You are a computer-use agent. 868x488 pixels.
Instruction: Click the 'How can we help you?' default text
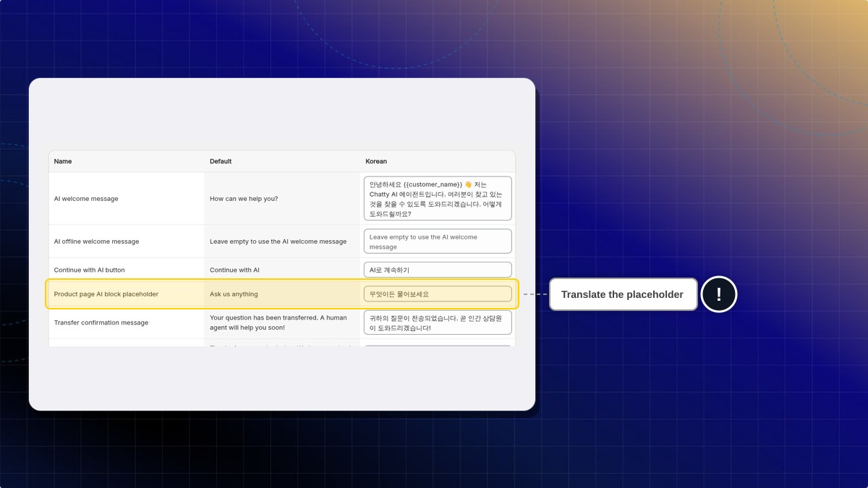point(244,199)
